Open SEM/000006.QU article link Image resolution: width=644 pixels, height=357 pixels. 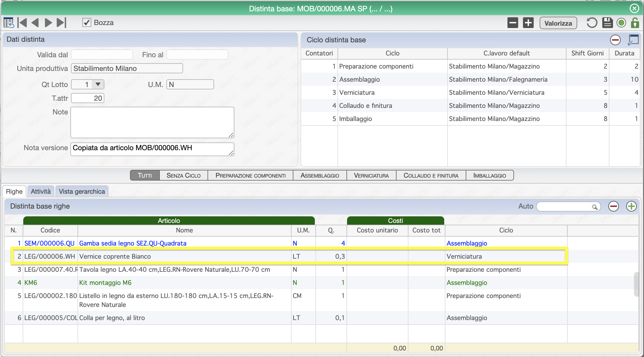click(x=49, y=243)
